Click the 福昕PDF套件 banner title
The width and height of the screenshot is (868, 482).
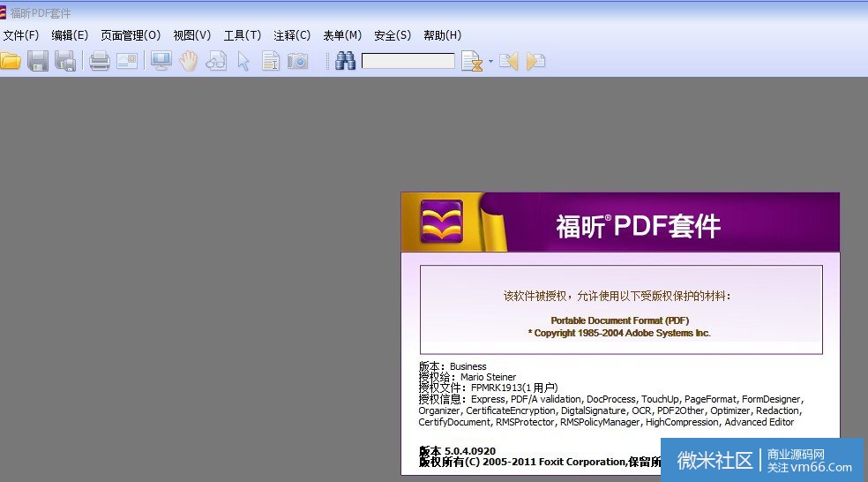639,226
